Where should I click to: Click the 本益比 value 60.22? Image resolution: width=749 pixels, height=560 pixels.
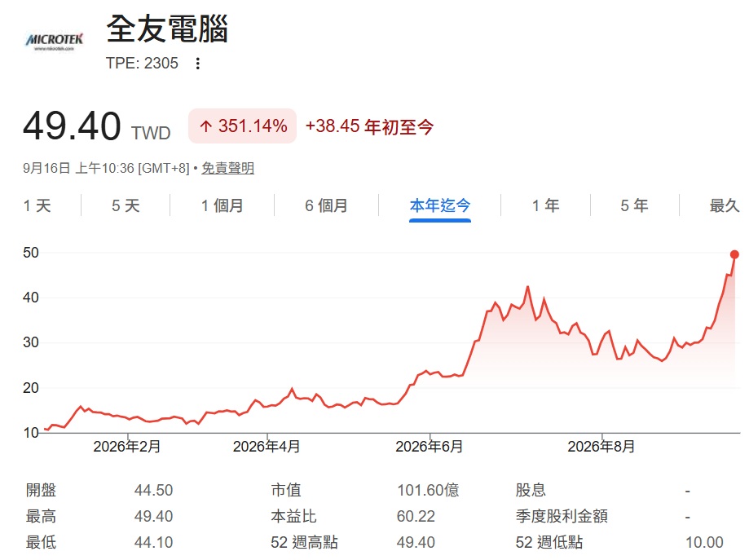click(416, 517)
